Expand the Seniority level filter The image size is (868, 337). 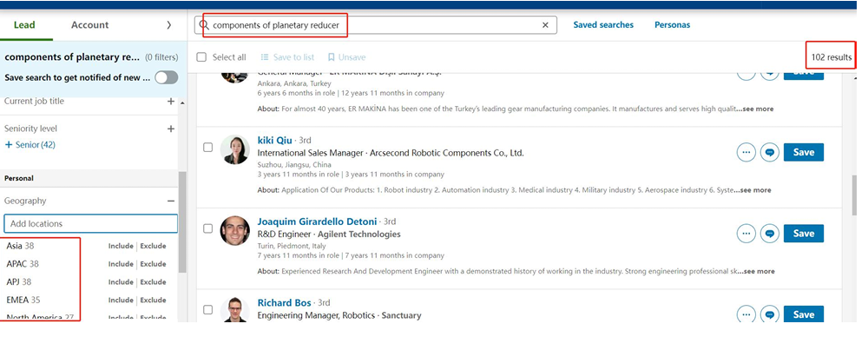pyautogui.click(x=171, y=129)
